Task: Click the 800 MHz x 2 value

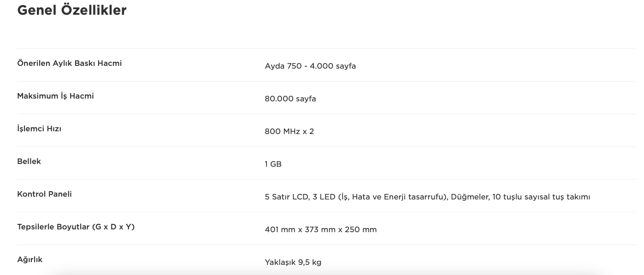Action: coord(290,131)
